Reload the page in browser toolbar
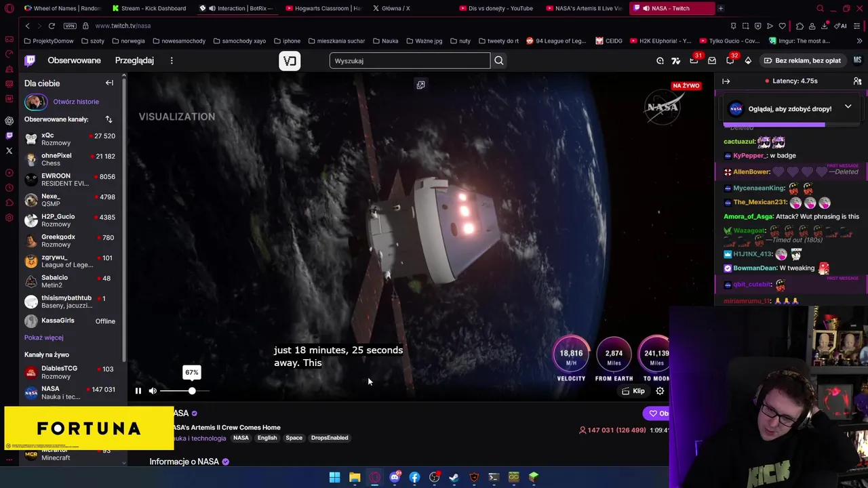868x488 pixels. (52, 26)
